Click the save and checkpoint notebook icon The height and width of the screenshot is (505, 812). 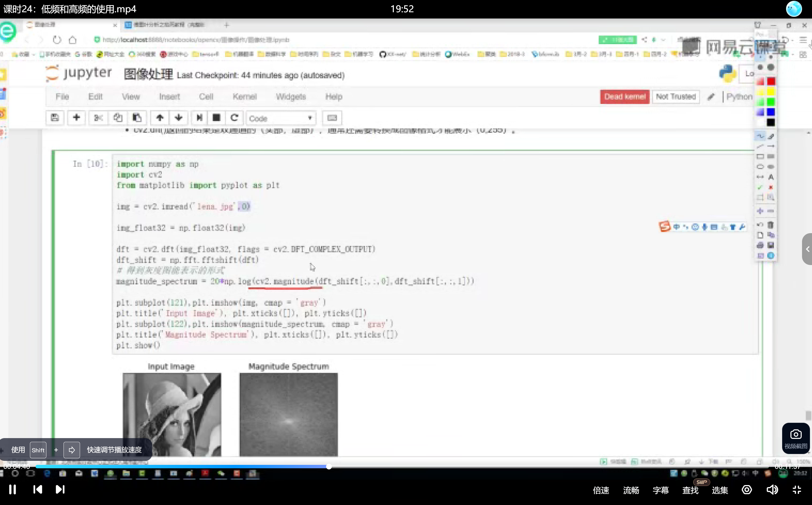pos(55,118)
